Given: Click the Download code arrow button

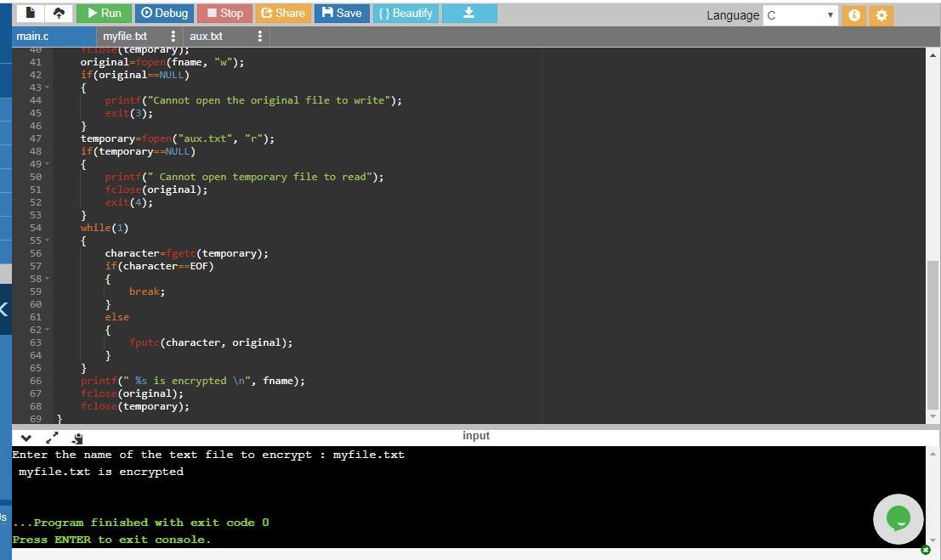Looking at the screenshot, I should [x=468, y=13].
